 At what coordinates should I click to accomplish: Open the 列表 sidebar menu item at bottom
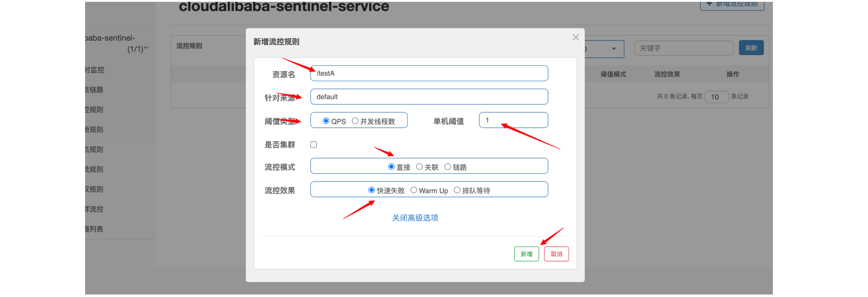pyautogui.click(x=95, y=229)
